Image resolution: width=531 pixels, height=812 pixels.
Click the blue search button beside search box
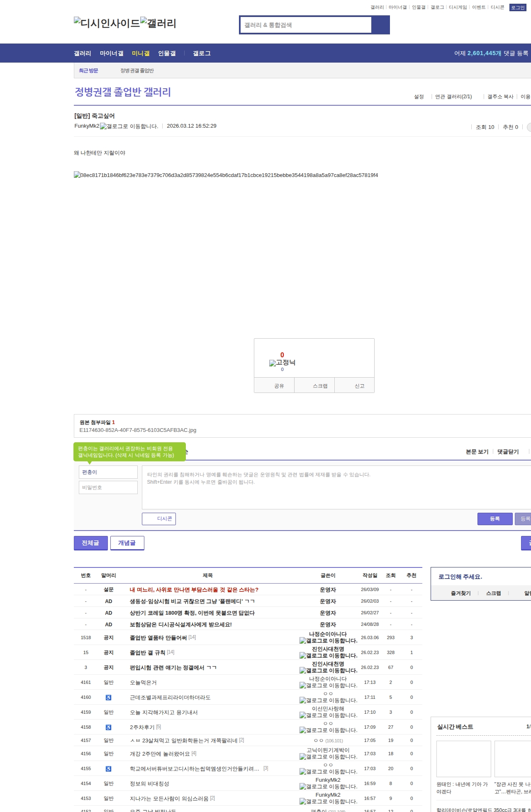[x=380, y=25]
